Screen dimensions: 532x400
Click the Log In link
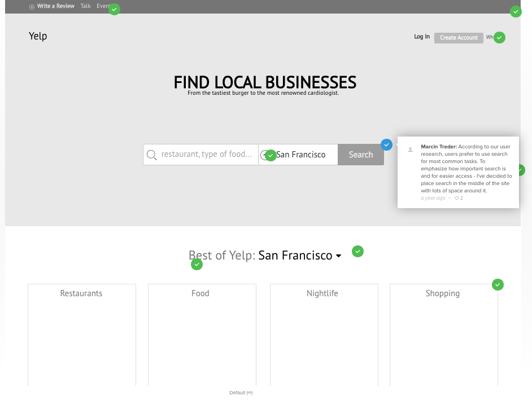point(422,37)
